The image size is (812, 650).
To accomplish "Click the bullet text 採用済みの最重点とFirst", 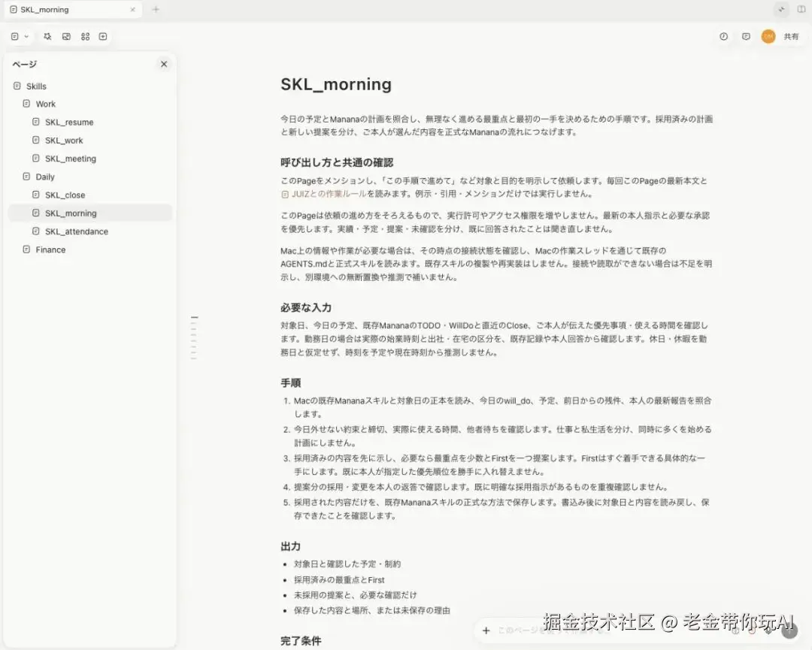I will [339, 580].
